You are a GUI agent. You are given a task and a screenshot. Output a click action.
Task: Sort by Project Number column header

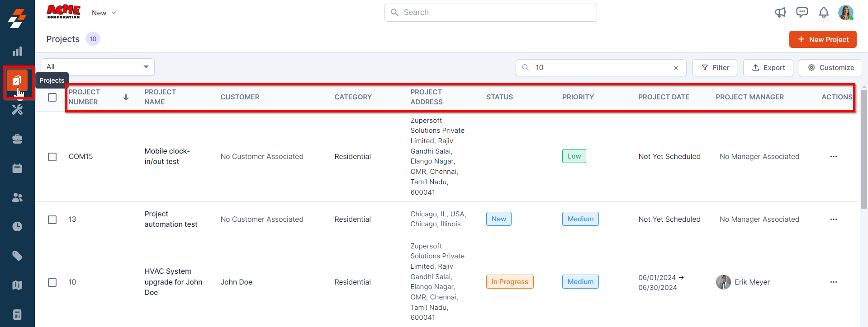coord(84,97)
